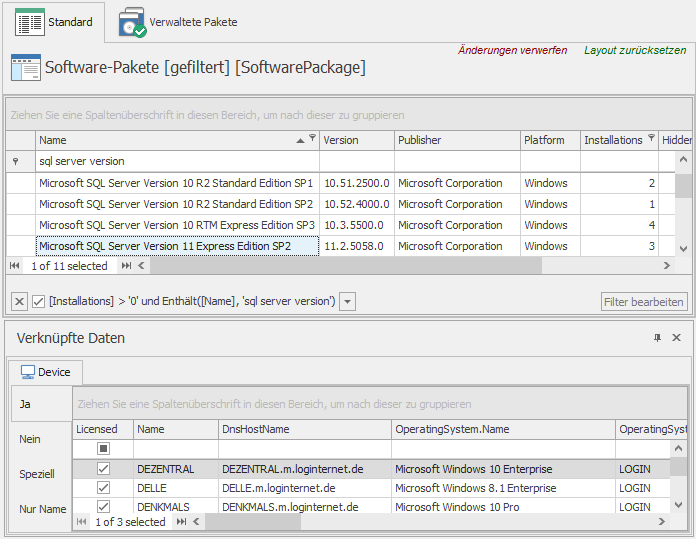696x539 pixels.
Task: Select the Ja license option
Action: coord(41,404)
